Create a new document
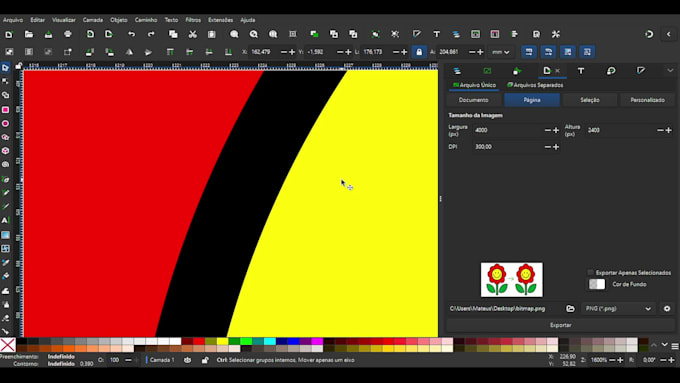The height and width of the screenshot is (383, 680). 9,34
